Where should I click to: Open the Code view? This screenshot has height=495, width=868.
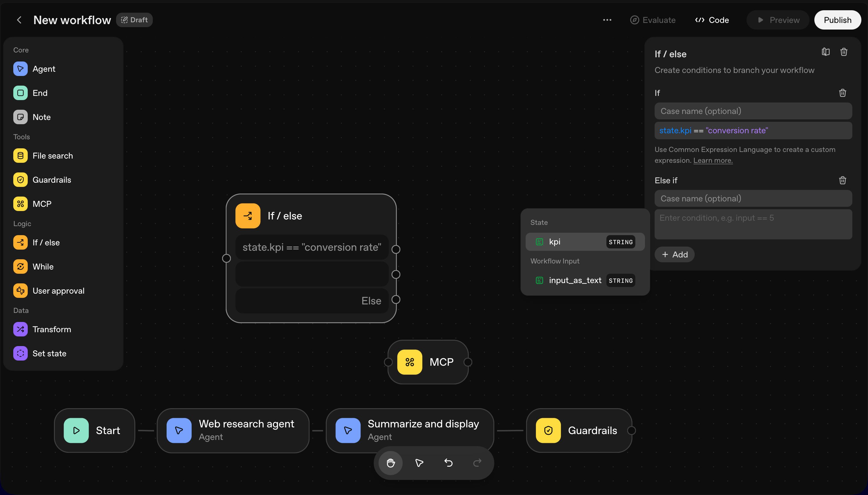click(712, 20)
